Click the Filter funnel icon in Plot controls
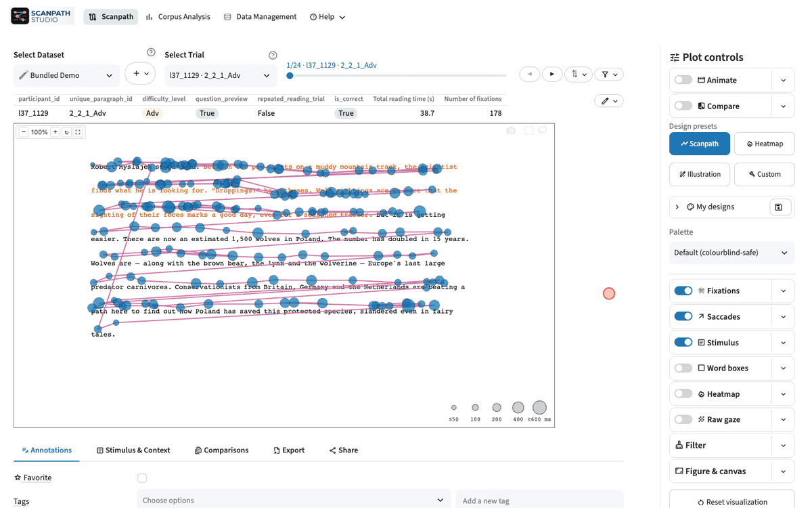The width and height of the screenshot is (812, 508). coord(679,445)
